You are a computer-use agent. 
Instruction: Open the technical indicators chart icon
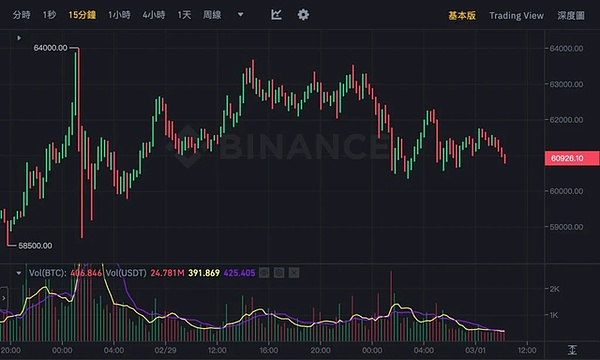click(x=276, y=15)
